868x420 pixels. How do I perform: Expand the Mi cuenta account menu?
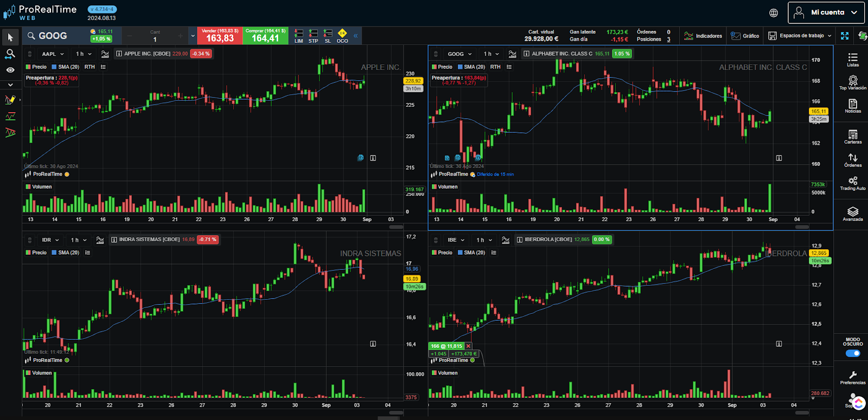[826, 12]
